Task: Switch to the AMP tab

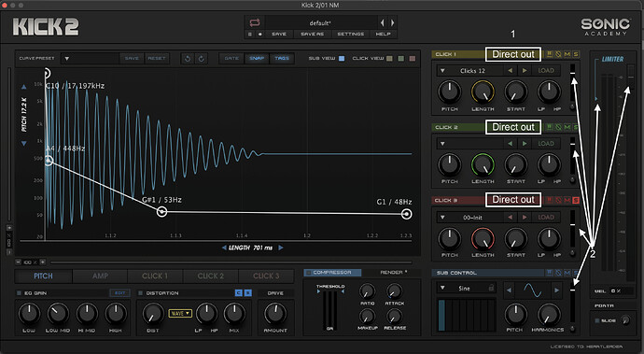Action: [x=100, y=276]
